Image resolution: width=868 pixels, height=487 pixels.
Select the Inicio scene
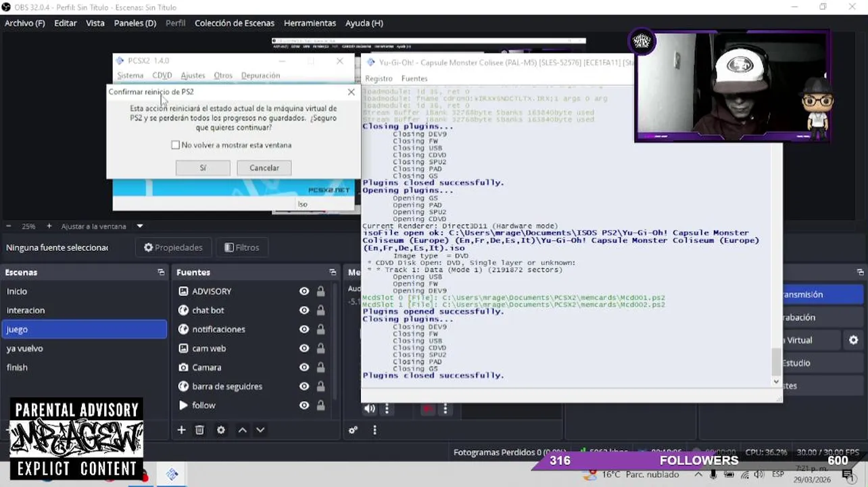(84, 291)
